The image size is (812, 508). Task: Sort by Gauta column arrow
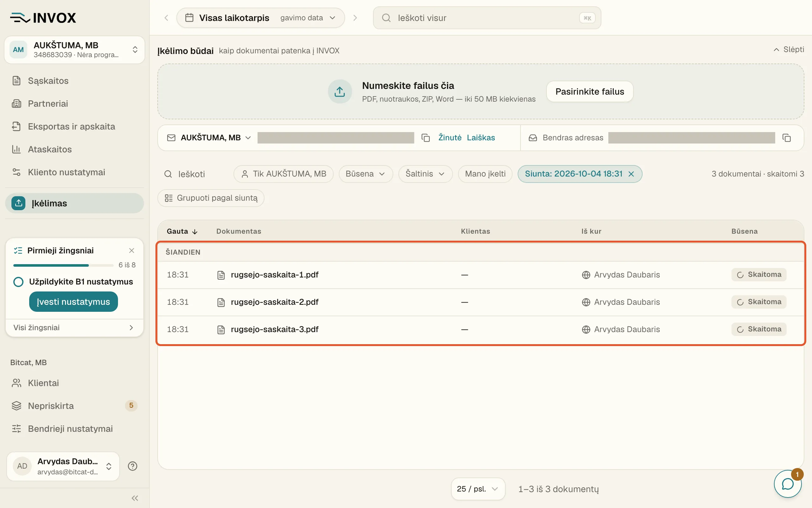click(195, 232)
